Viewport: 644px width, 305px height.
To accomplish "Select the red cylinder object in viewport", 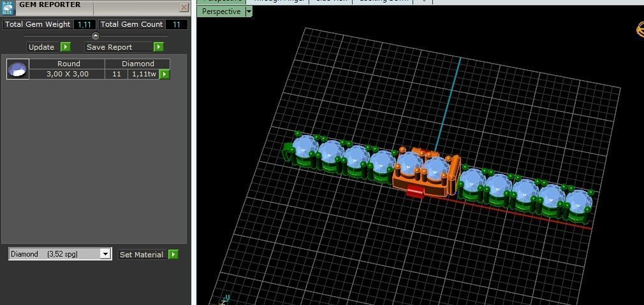I will (415, 191).
